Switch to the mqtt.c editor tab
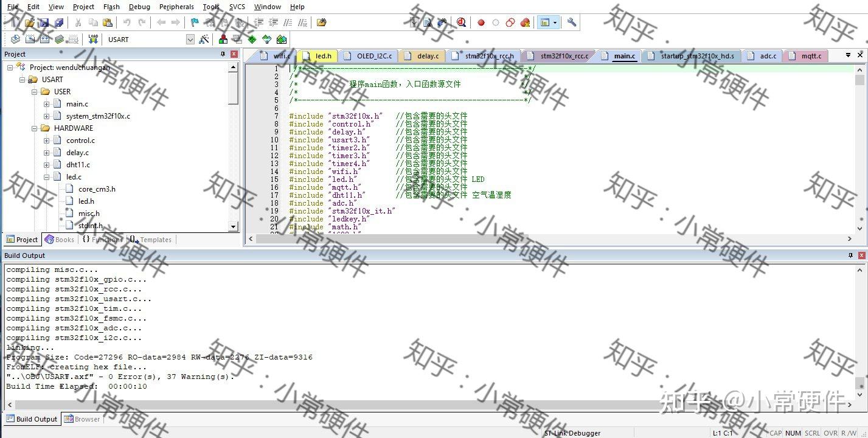Viewport: 868px width, 438px height. [x=805, y=56]
